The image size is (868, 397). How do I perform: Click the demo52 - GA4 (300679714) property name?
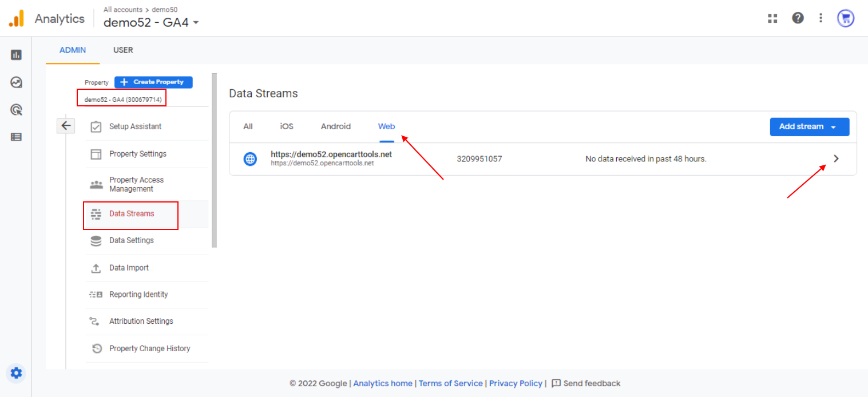click(123, 100)
